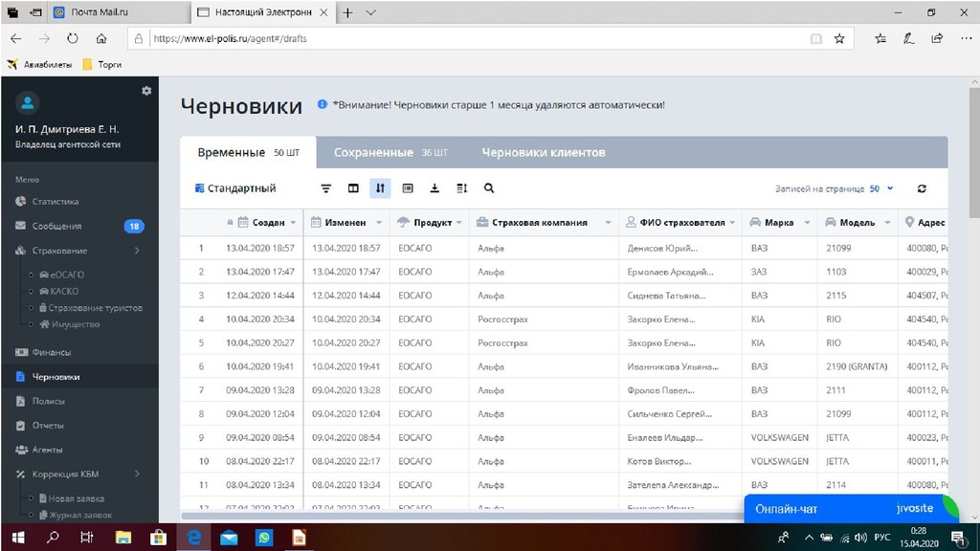This screenshot has height=551, width=980.
Task: Switch to Черновики клиентов tab
Action: (544, 152)
